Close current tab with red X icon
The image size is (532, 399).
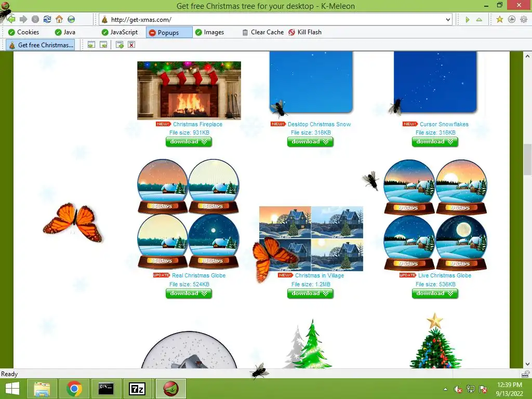131,45
